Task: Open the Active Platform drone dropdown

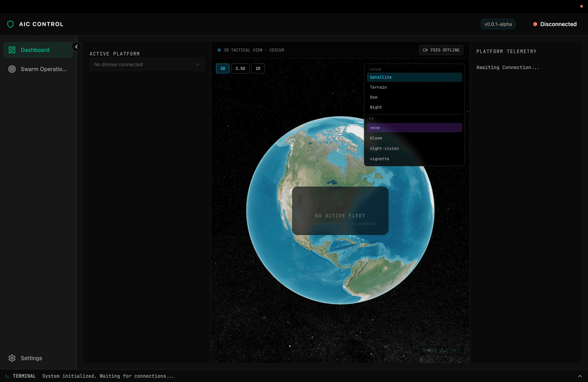Action: 147,64
